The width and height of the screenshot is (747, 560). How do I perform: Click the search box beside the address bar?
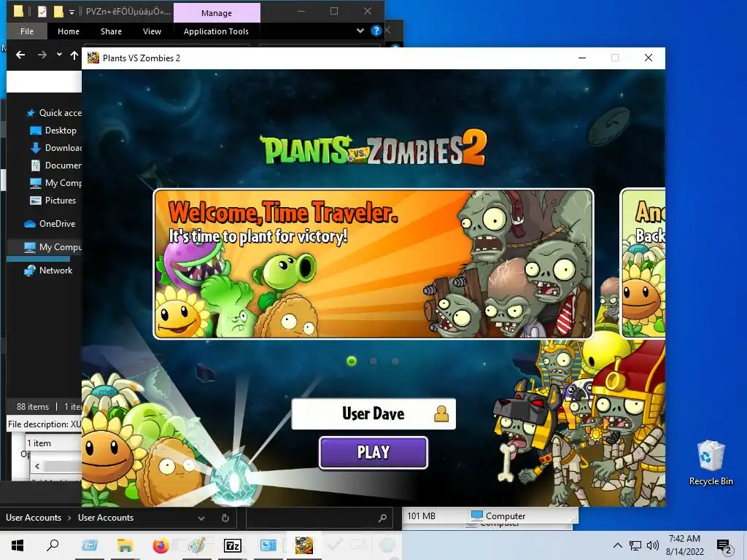[320, 518]
